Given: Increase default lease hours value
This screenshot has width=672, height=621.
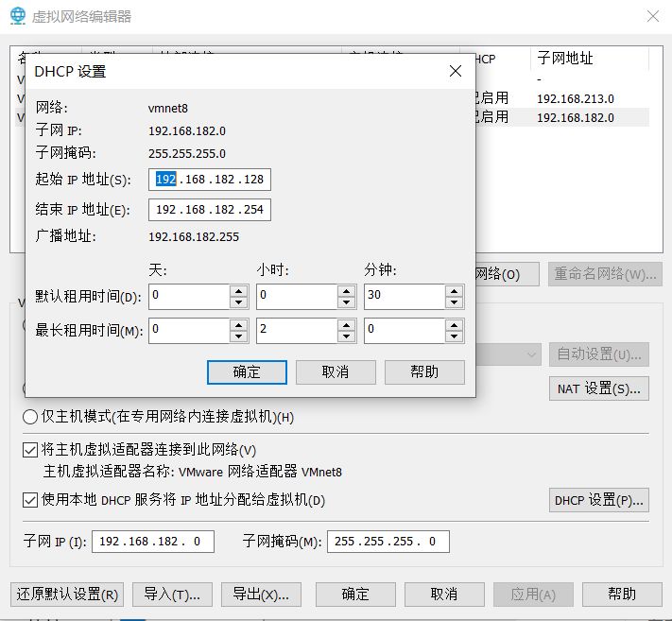Looking at the screenshot, I should pyautogui.click(x=346, y=291).
